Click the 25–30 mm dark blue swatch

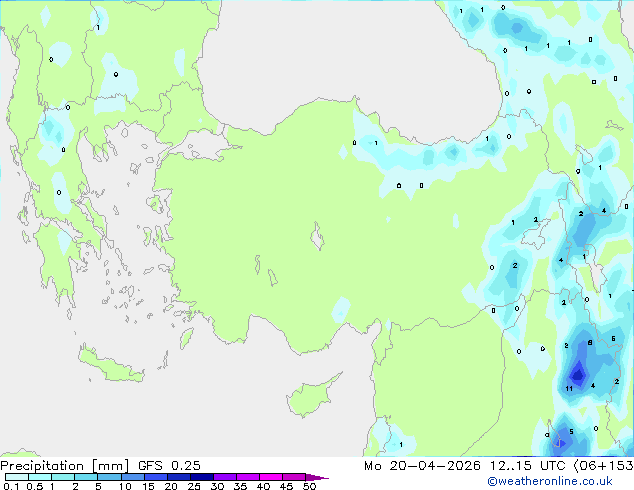click(x=202, y=477)
